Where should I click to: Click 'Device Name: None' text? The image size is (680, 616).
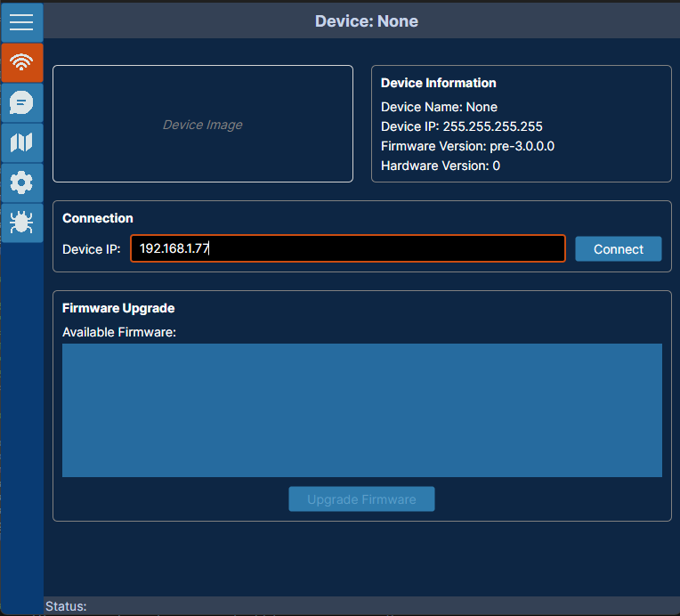439,107
